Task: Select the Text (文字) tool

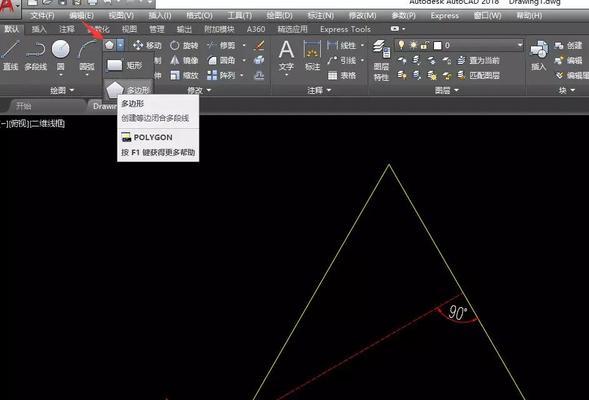Action: [x=286, y=56]
